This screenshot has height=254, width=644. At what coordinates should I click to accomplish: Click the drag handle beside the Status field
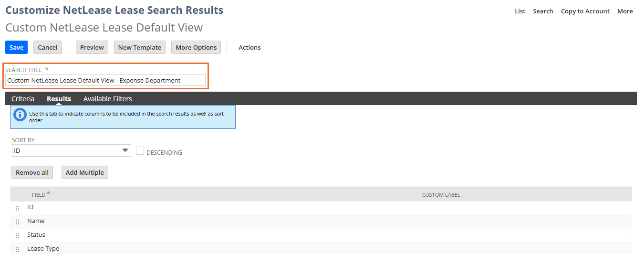click(x=18, y=236)
